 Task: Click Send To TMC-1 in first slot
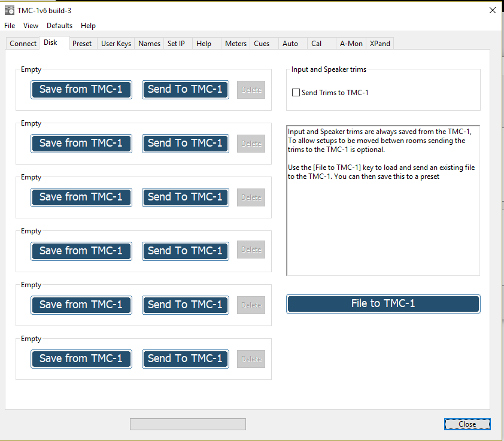pyautogui.click(x=186, y=90)
